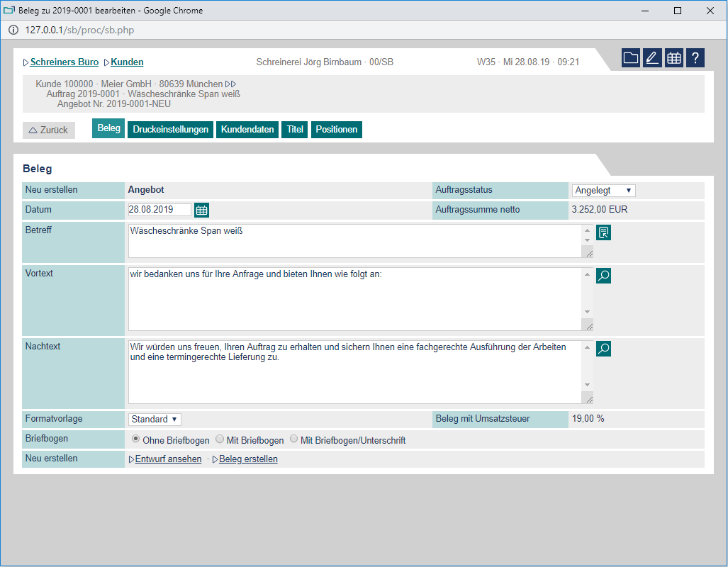Screen dimensions: 728x567
Task: Click the Betreff text template icon
Action: click(603, 232)
